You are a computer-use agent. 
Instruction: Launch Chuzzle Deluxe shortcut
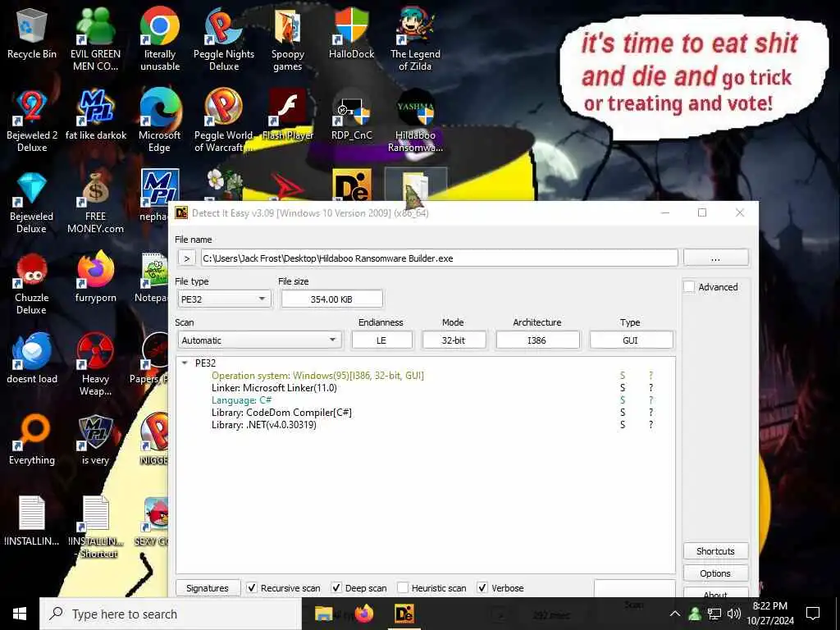32,284
